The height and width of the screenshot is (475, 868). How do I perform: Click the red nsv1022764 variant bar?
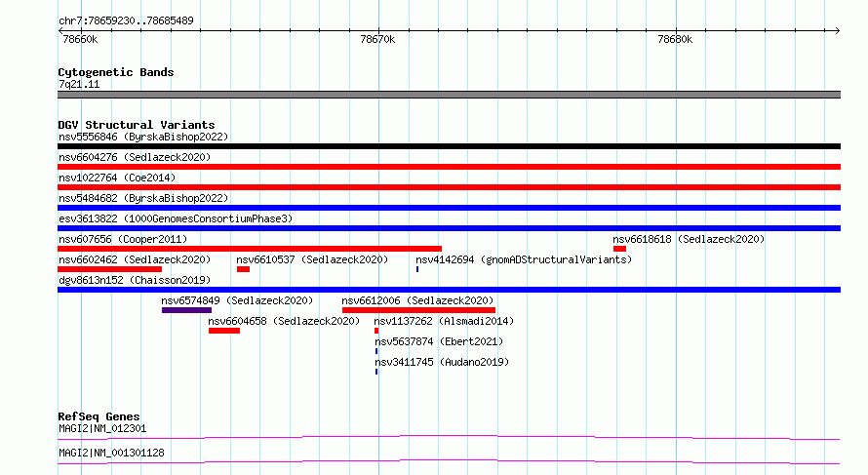449,187
